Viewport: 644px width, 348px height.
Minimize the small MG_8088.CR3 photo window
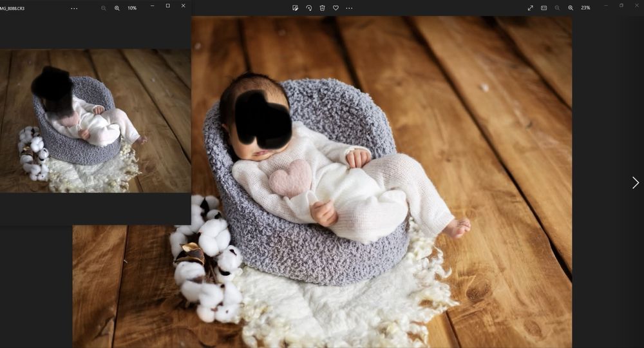(x=153, y=6)
